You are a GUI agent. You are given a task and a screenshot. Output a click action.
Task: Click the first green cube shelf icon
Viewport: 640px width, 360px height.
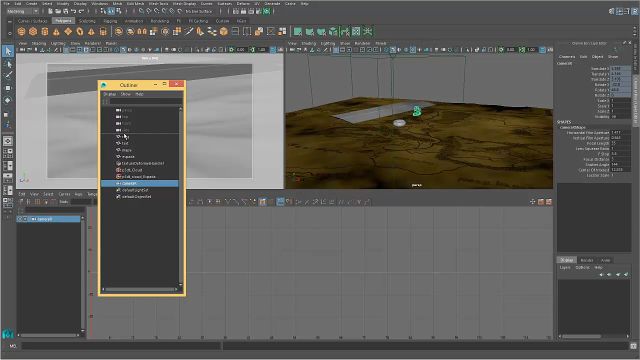[x=298, y=31]
